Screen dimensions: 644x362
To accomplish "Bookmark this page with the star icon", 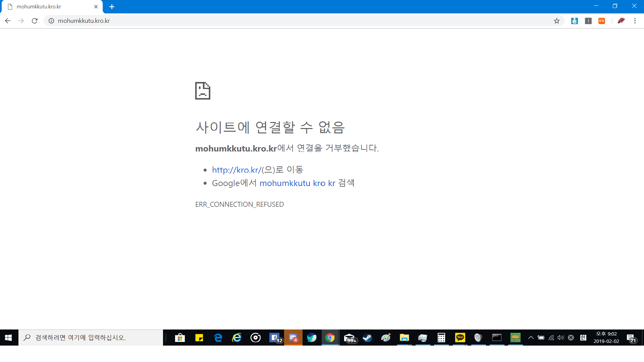I will point(557,21).
